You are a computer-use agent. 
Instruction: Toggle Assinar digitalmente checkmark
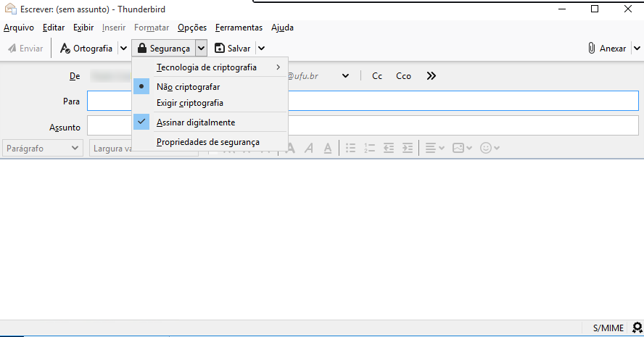pos(195,122)
